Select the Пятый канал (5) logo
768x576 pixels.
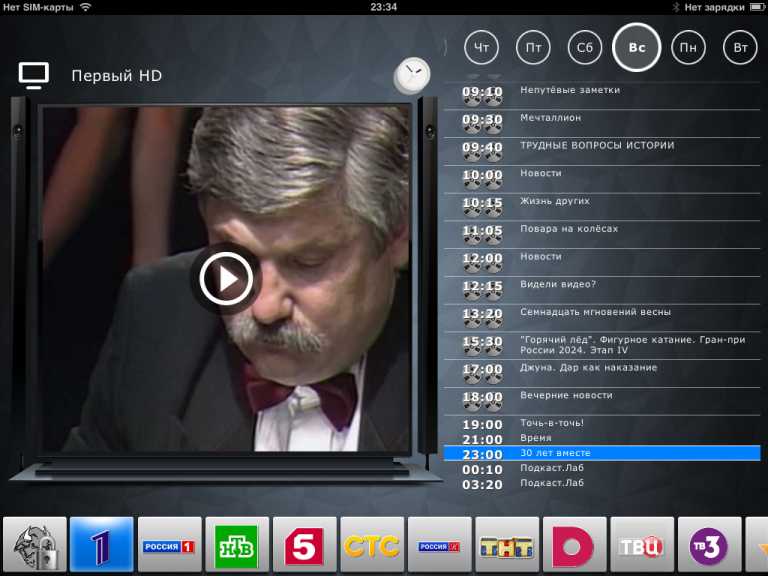click(x=305, y=545)
